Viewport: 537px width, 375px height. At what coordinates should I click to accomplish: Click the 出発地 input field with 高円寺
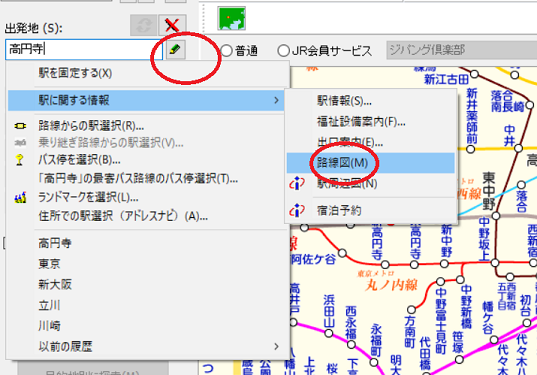coord(84,49)
